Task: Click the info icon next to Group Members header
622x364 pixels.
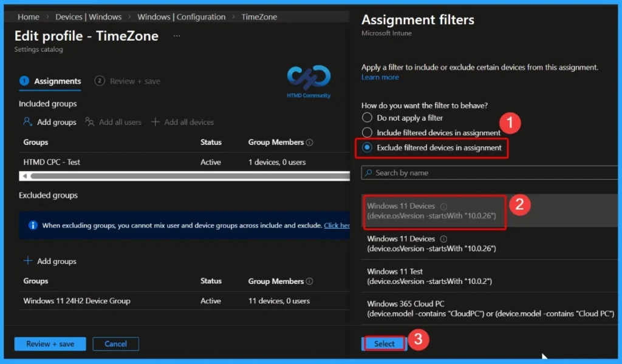Action: coord(310,142)
